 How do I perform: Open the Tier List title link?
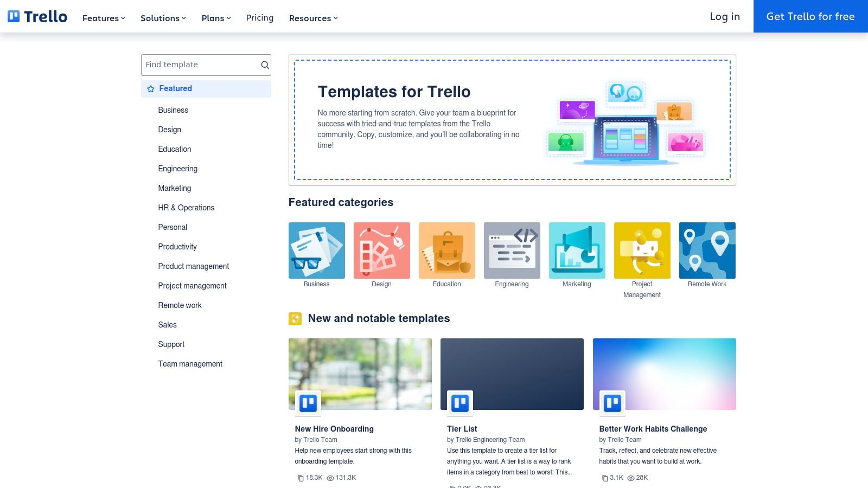[x=462, y=429]
